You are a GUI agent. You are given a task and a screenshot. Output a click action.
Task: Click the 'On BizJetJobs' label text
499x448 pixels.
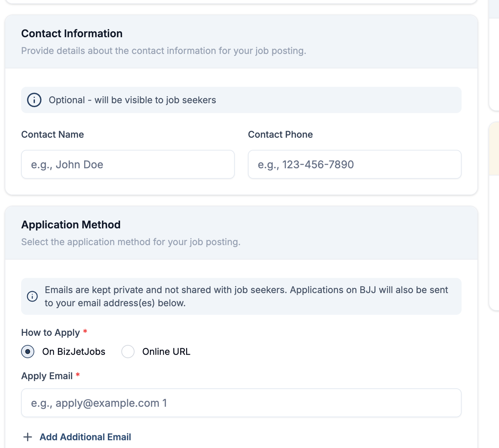pyautogui.click(x=74, y=352)
